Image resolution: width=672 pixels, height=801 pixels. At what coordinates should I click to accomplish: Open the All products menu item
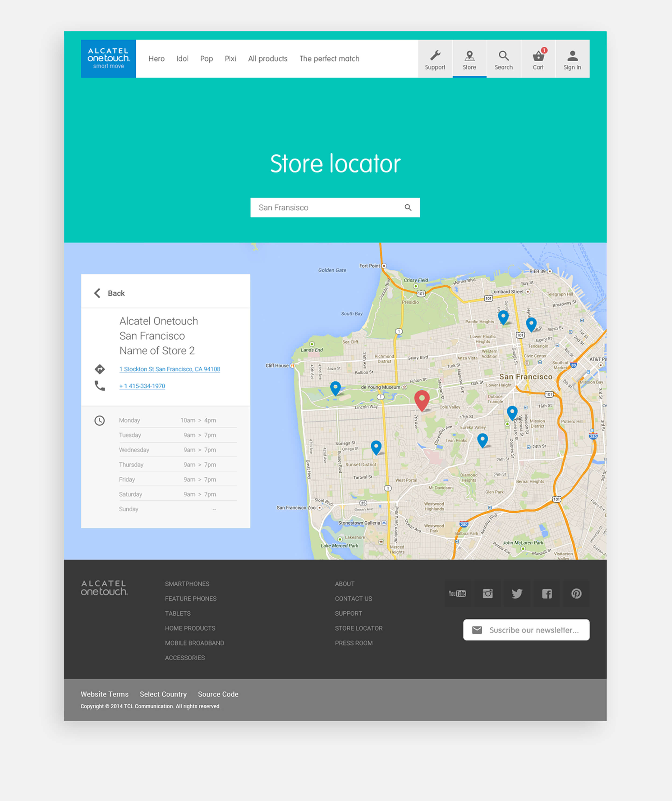click(x=268, y=59)
